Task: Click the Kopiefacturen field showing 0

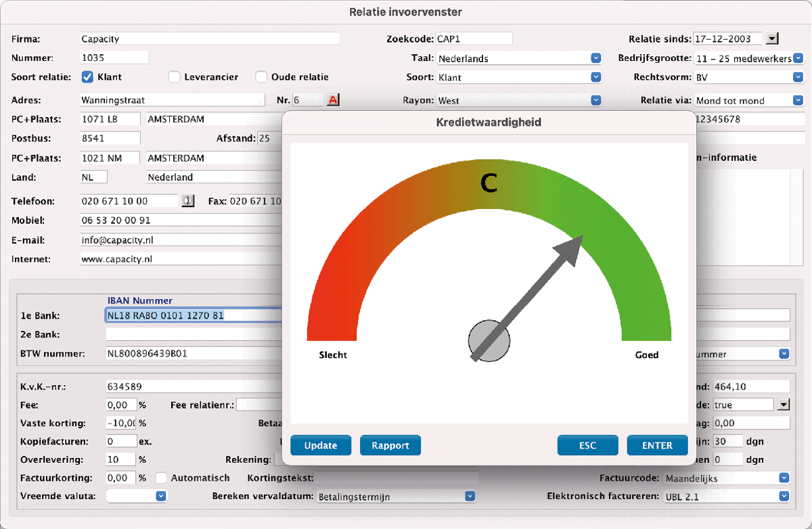Action: (x=121, y=441)
